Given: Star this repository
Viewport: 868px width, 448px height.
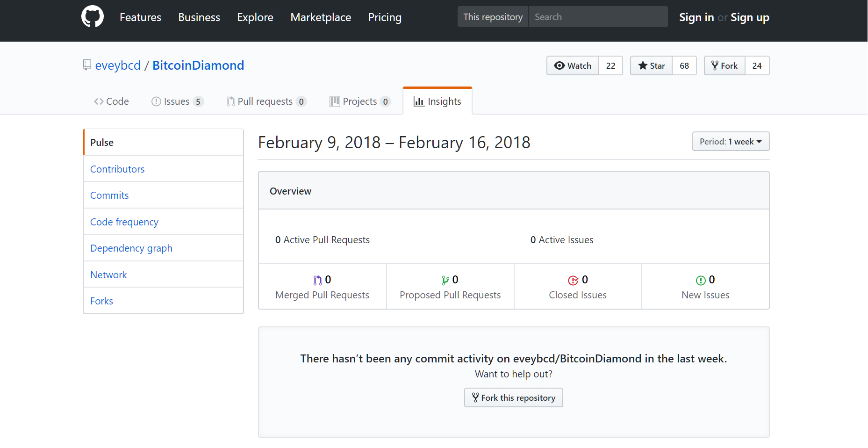Looking at the screenshot, I should [x=652, y=65].
